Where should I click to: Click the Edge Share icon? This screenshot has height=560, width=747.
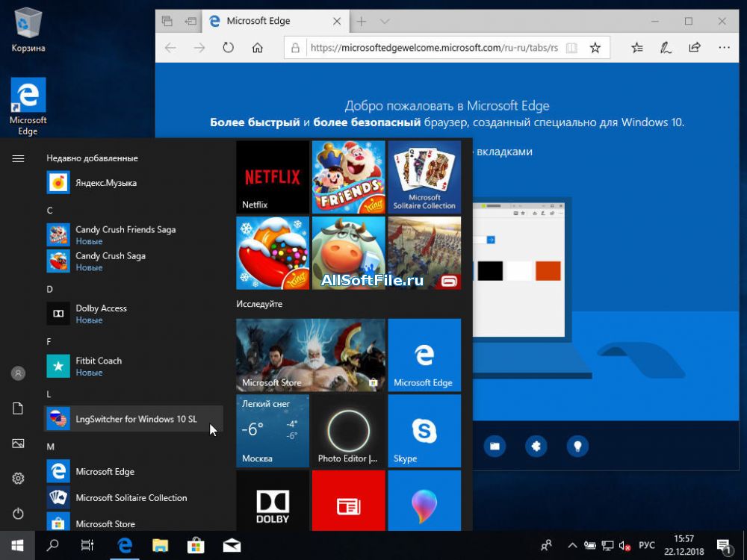pyautogui.click(x=695, y=48)
